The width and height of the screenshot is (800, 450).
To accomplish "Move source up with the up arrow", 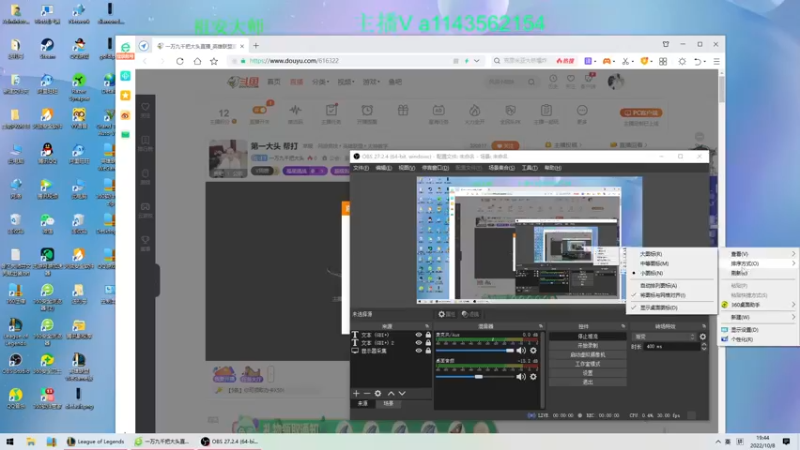I will click(x=391, y=393).
